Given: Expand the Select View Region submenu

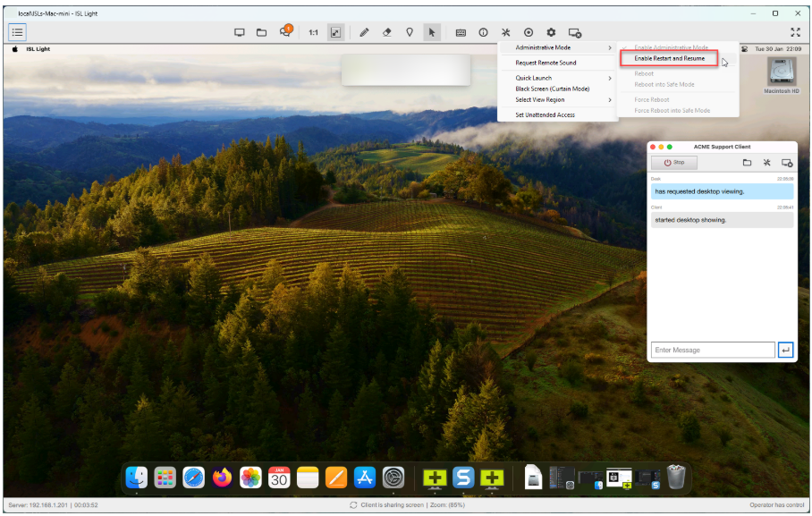Looking at the screenshot, I should [x=538, y=100].
